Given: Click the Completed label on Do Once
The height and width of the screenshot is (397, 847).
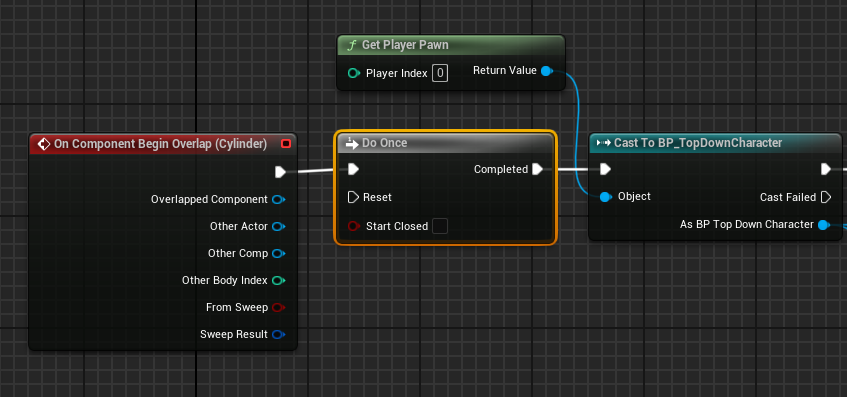Looking at the screenshot, I should pyautogui.click(x=501, y=169).
